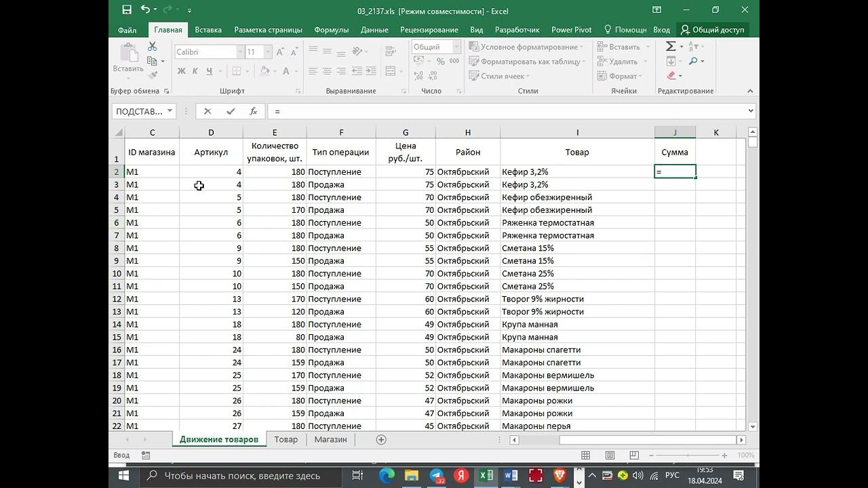Click the wrap text icon
868x488 pixels.
click(390, 52)
